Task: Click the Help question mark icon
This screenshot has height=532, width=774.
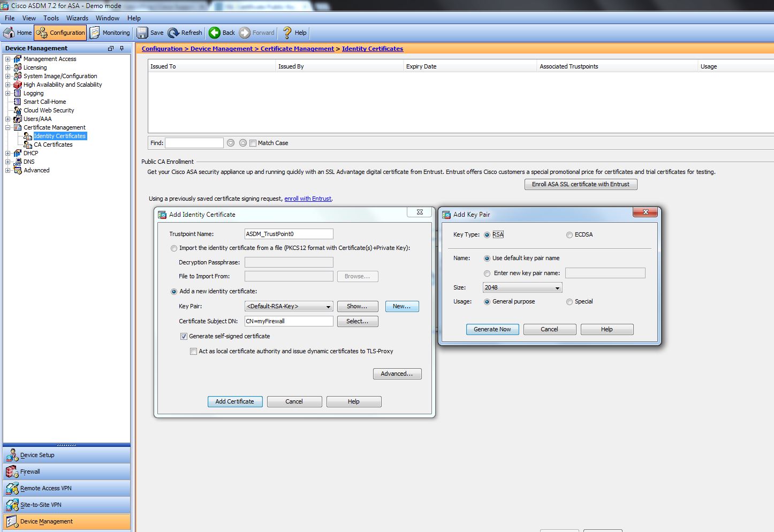Action: click(287, 33)
